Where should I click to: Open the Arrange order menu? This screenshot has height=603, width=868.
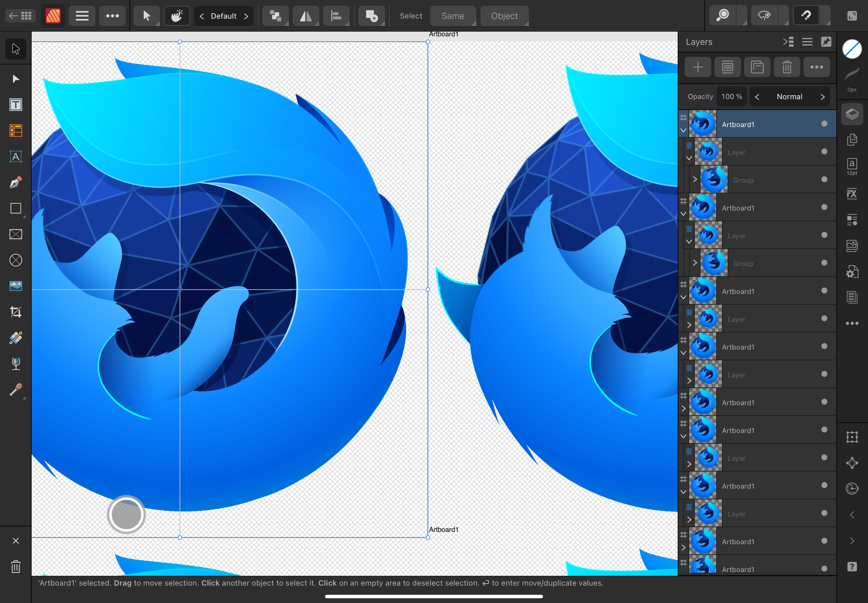[275, 16]
